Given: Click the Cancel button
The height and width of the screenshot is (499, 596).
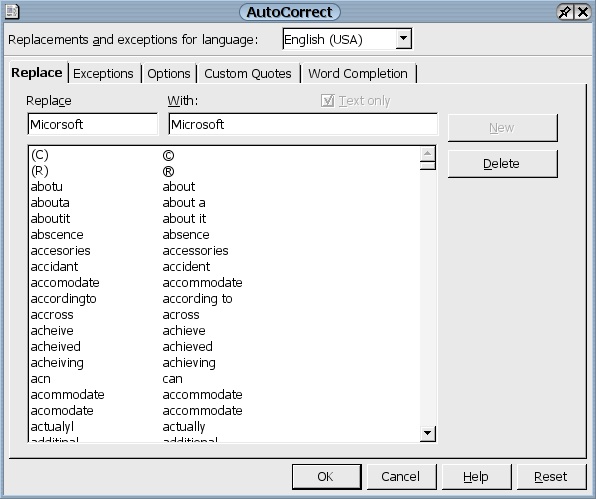Looking at the screenshot, I should click(401, 477).
